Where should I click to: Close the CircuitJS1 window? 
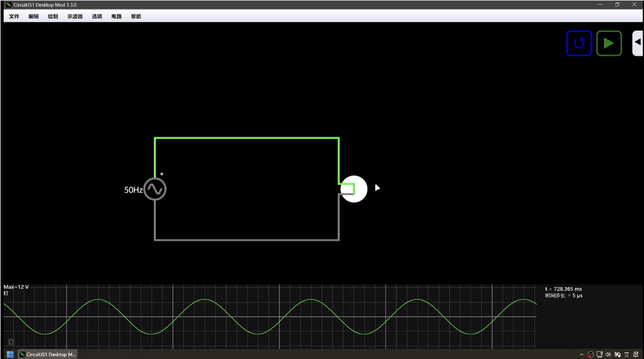click(x=634, y=5)
